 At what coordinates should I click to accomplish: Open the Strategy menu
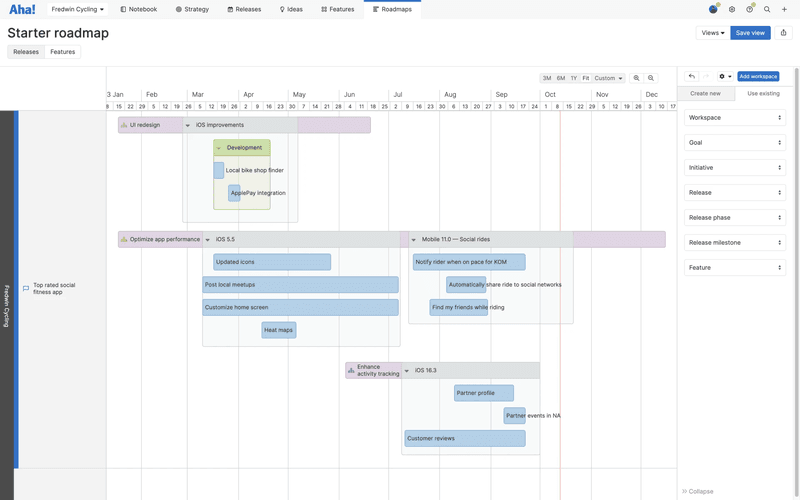point(192,9)
